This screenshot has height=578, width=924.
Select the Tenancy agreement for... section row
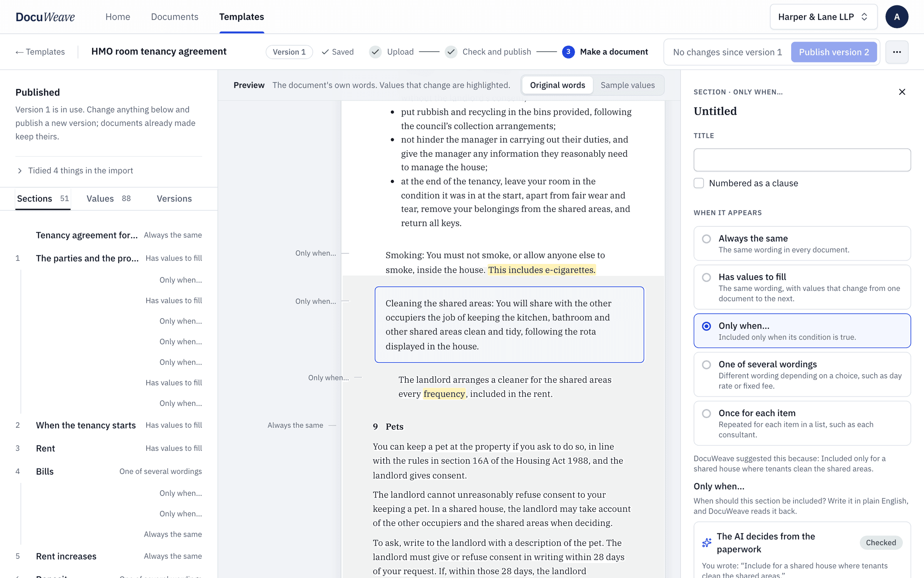(109, 235)
